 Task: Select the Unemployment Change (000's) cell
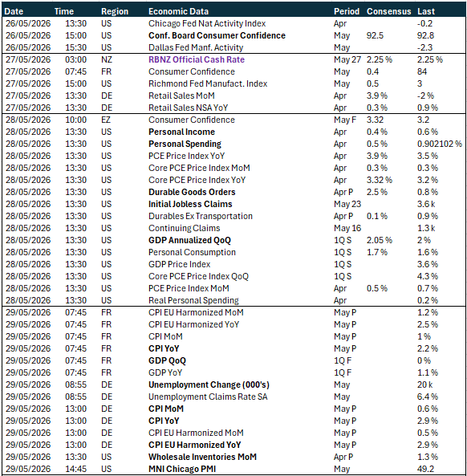209,384
